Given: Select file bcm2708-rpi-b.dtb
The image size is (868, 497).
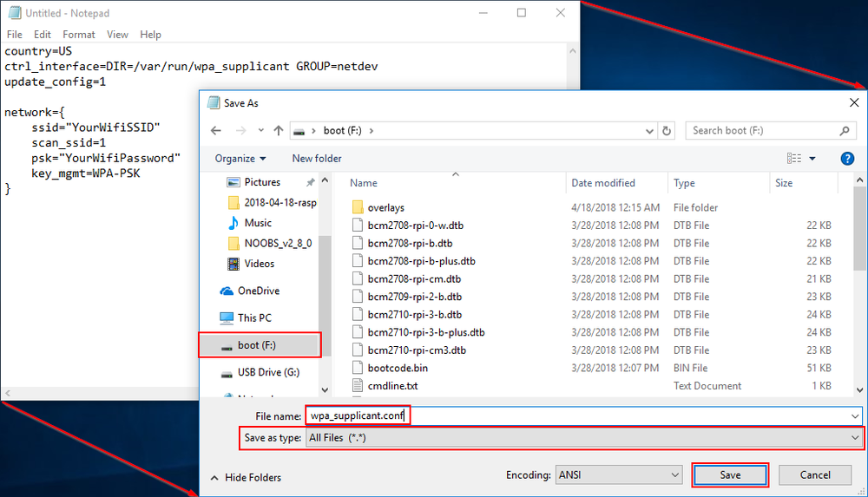Looking at the screenshot, I should tap(403, 243).
